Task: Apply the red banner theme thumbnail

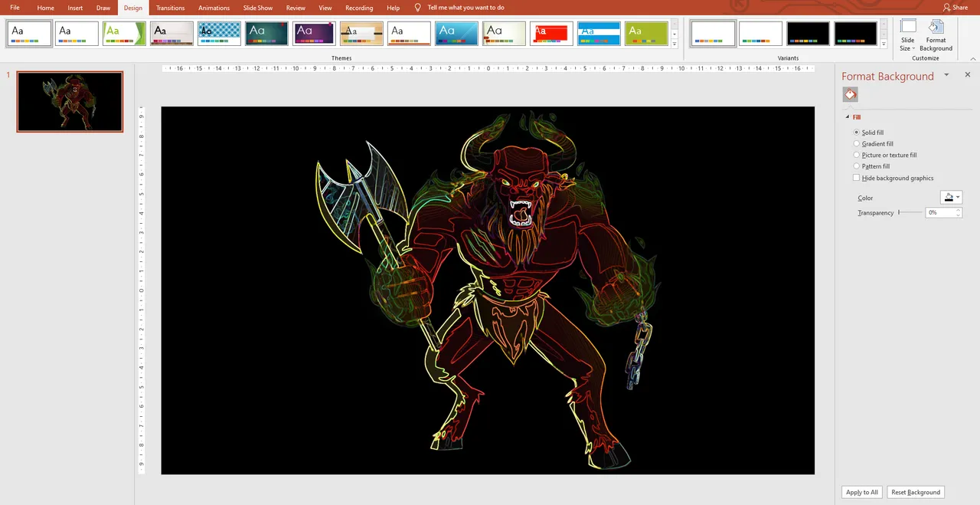Action: (551, 33)
